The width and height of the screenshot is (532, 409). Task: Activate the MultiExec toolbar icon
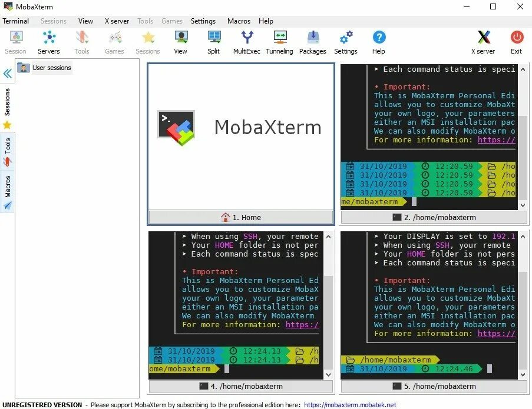(x=247, y=42)
